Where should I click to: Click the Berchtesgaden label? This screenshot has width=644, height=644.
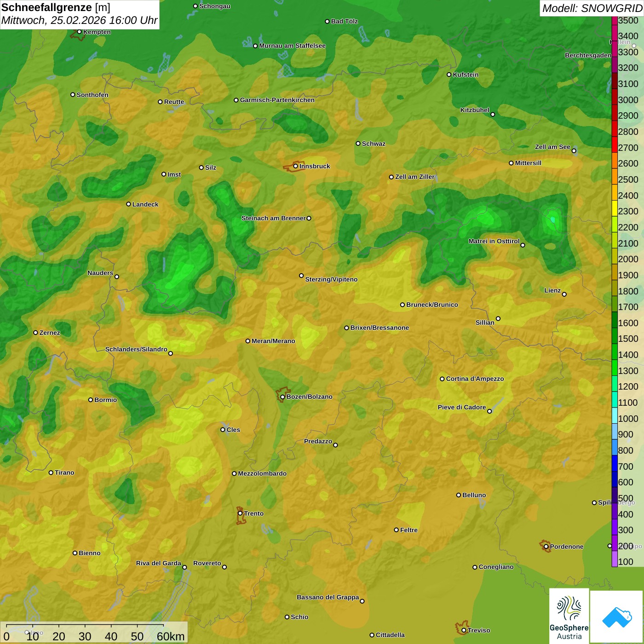tap(588, 55)
